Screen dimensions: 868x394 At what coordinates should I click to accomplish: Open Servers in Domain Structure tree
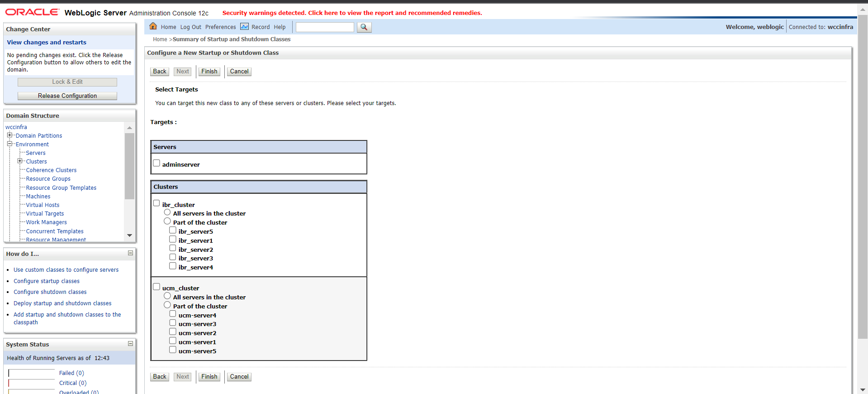(36, 153)
